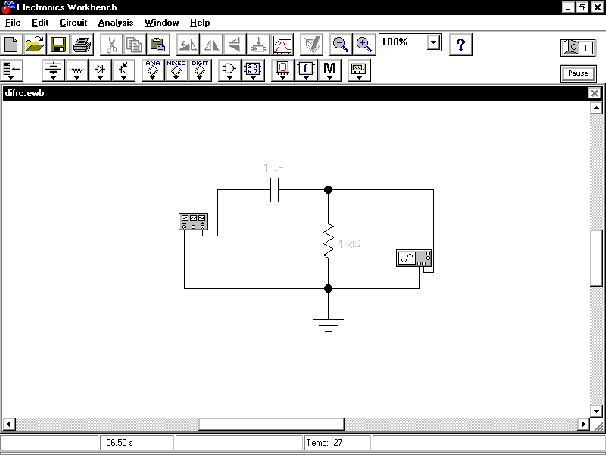Display analysis graphs
This screenshot has width=606, height=455.
click(x=282, y=44)
